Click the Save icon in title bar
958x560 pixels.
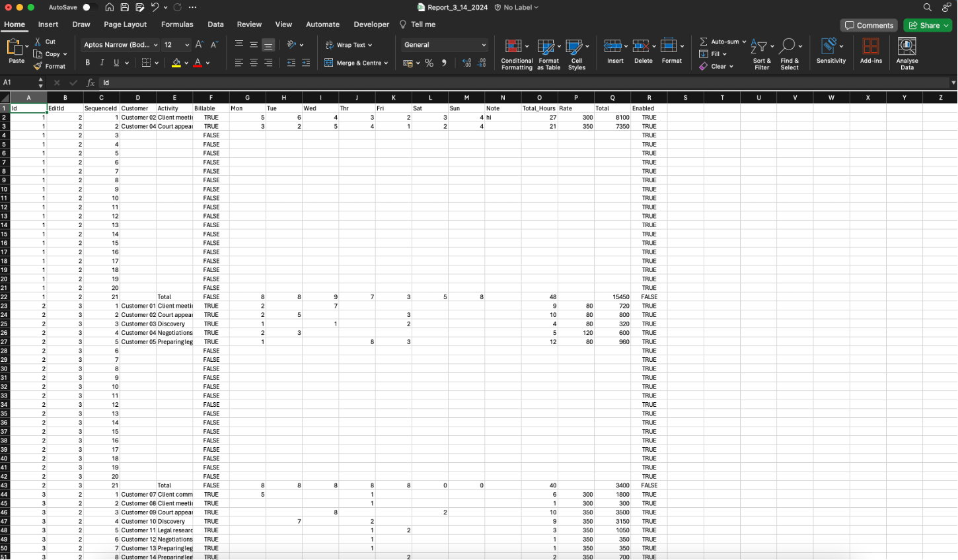point(125,7)
